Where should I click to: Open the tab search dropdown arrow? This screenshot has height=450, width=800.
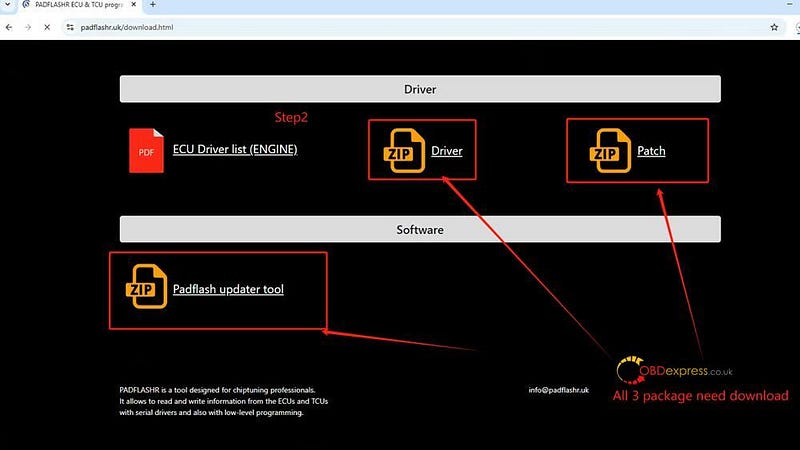click(x=8, y=5)
